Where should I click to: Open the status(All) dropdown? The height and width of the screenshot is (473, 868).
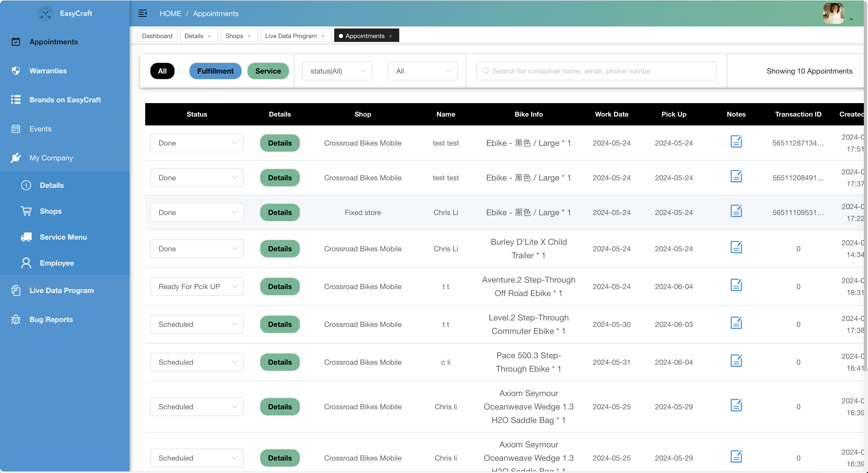(337, 71)
